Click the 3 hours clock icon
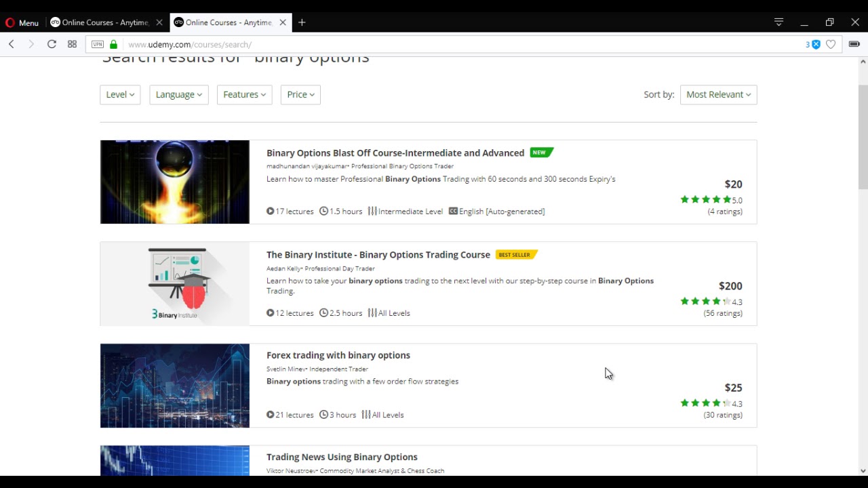Viewport: 868px width, 488px height. [x=323, y=414]
